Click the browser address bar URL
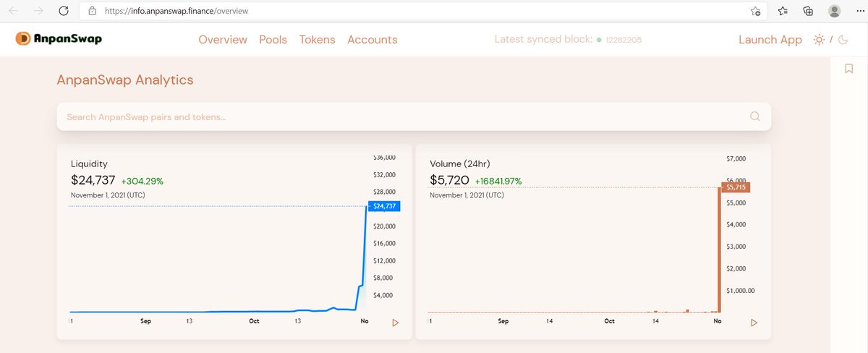 click(x=176, y=12)
